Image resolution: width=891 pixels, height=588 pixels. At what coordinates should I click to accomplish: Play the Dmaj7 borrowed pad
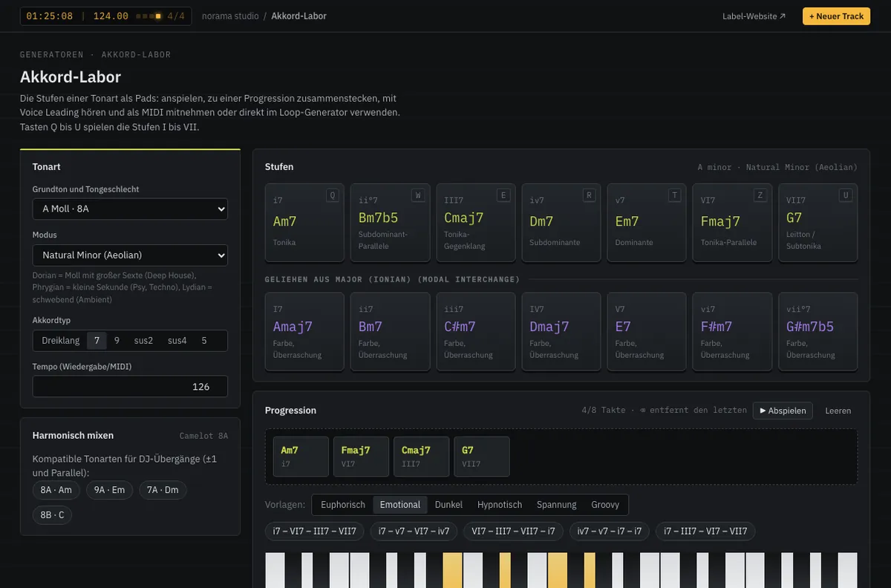pos(561,331)
